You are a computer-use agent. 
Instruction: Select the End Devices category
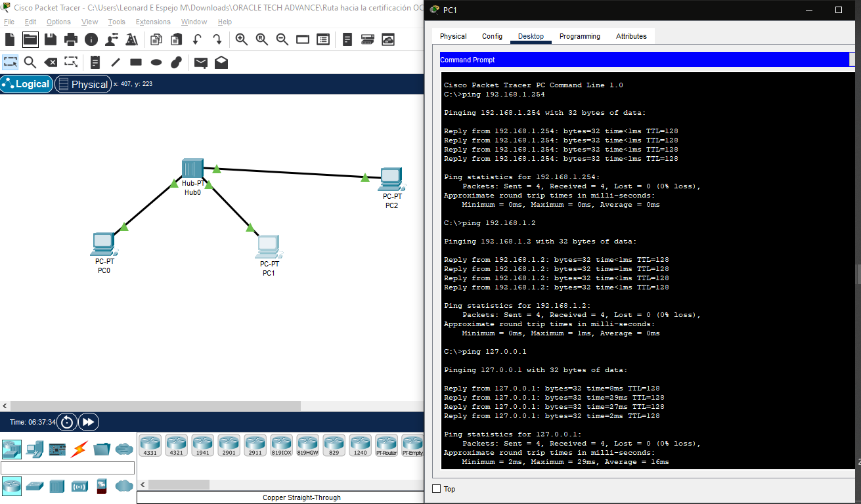(x=34, y=450)
